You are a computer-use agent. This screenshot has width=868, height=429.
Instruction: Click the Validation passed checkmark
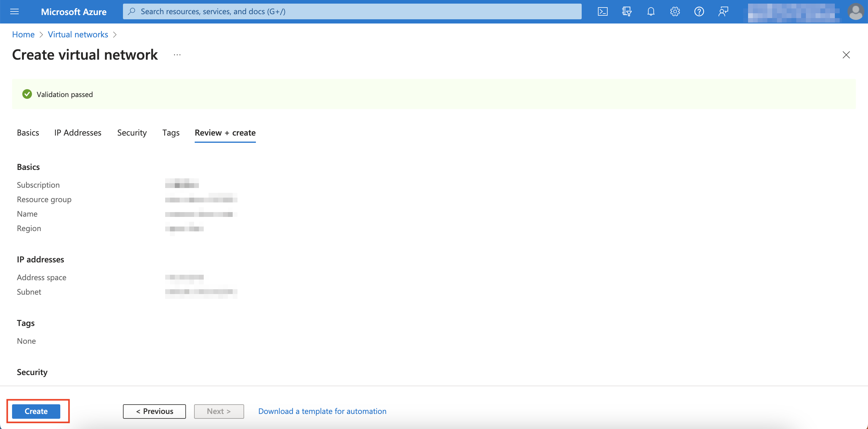27,94
